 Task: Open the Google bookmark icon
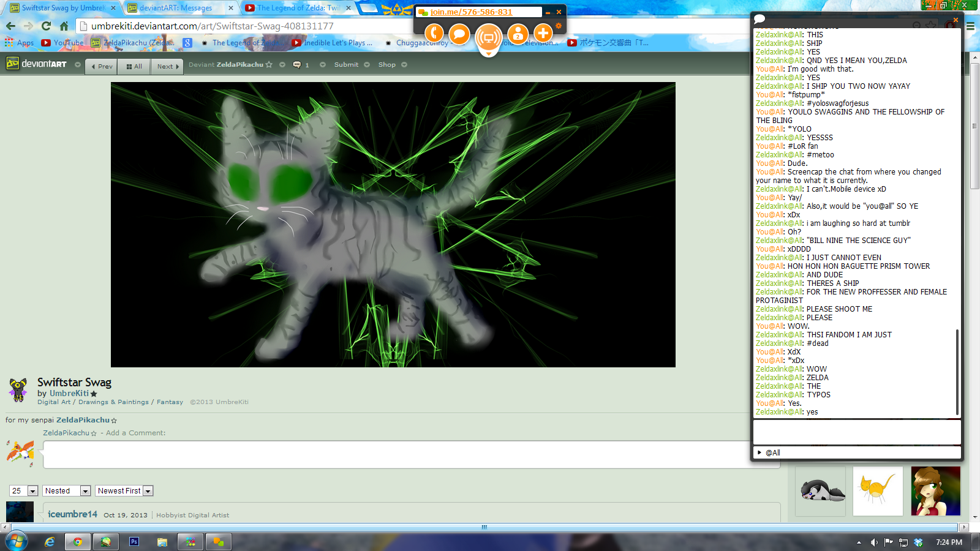pos(187,42)
